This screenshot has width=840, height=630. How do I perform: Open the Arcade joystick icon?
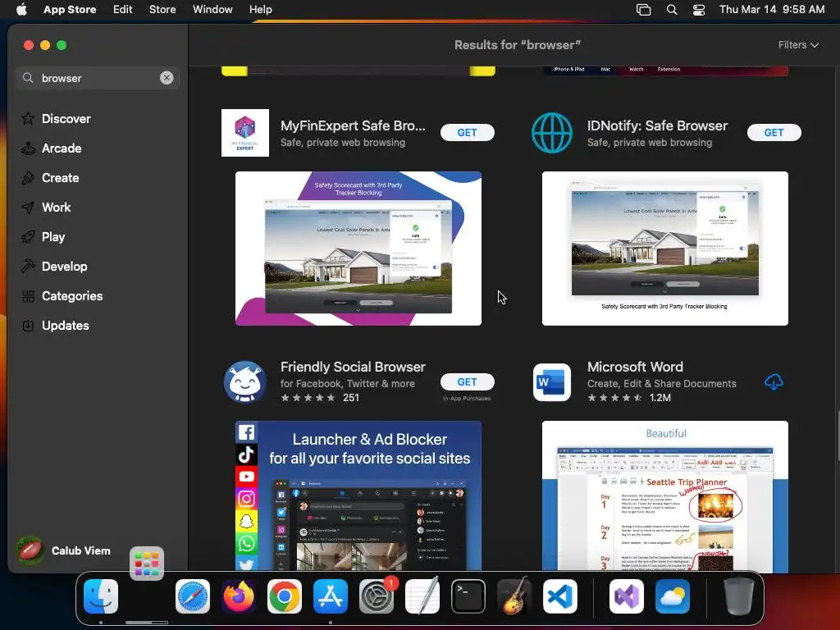(x=28, y=148)
